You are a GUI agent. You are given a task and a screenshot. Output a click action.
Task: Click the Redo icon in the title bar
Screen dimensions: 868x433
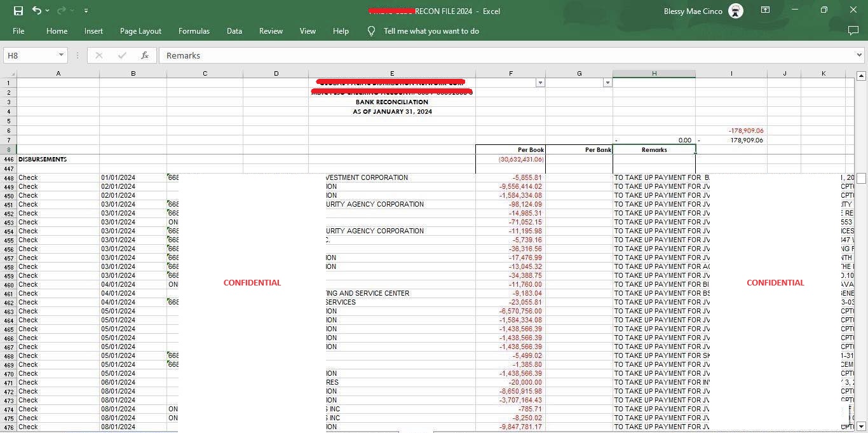(x=61, y=11)
